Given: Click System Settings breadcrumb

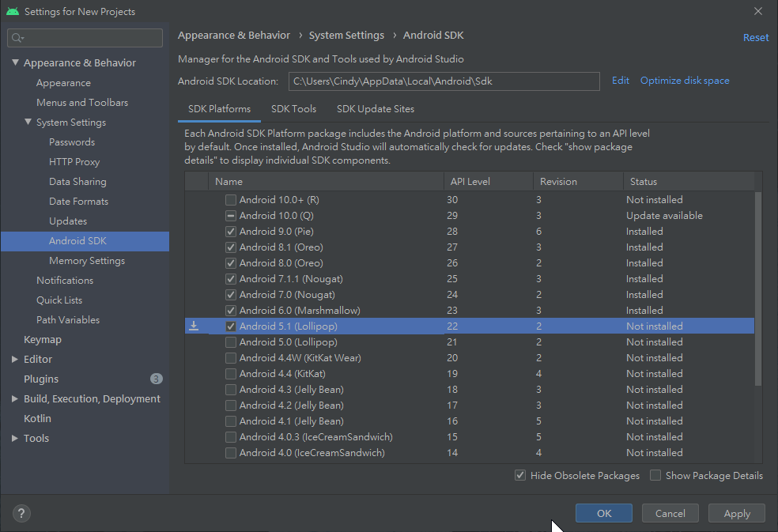Looking at the screenshot, I should (346, 36).
